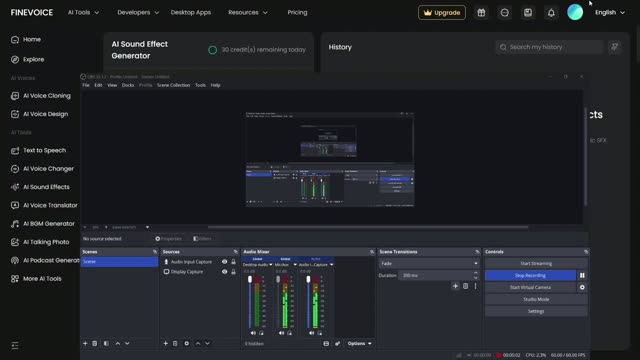Image resolution: width=640 pixels, height=360 pixels.
Task: Open the gift box icon in header
Action: (x=481, y=13)
